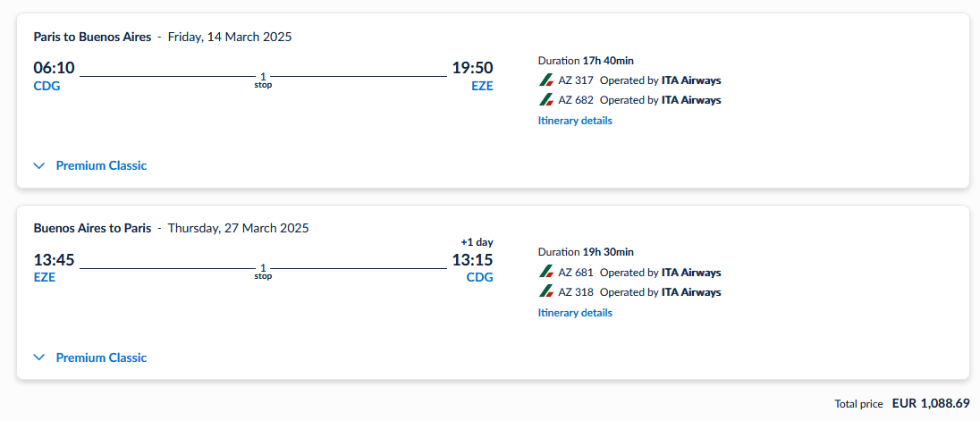Click the EZE departure airport code at 13:45

(x=45, y=277)
